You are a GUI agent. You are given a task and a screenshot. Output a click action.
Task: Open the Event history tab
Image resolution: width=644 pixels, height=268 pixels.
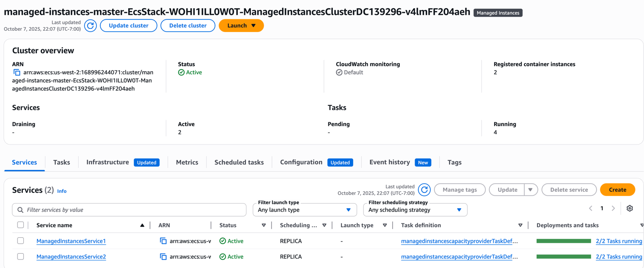(389, 162)
